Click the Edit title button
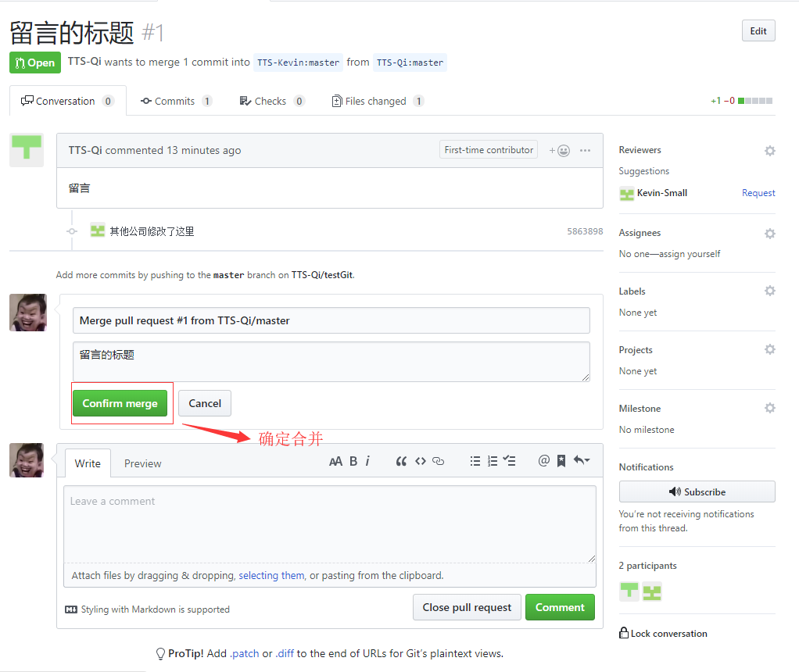This screenshot has width=799, height=672. [x=758, y=31]
